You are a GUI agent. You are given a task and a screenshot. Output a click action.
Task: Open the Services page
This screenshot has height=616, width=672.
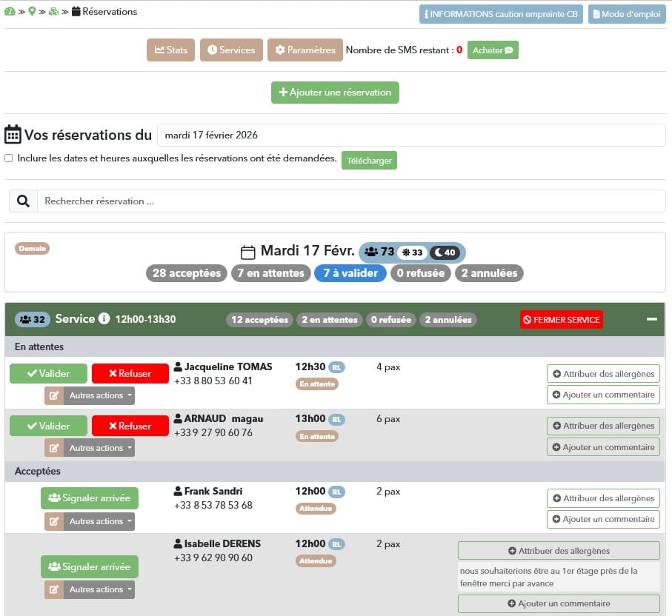(231, 50)
